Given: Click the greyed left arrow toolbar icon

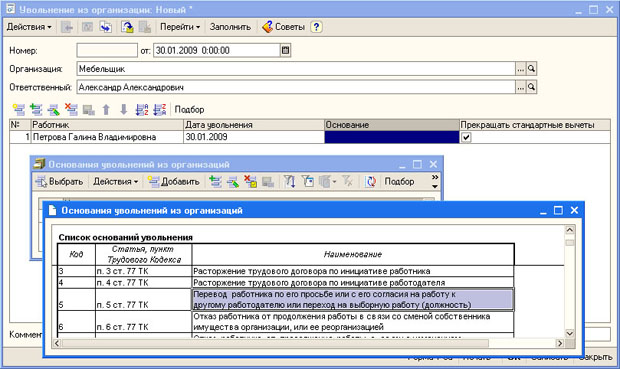Looking at the screenshot, I should coord(68,27).
